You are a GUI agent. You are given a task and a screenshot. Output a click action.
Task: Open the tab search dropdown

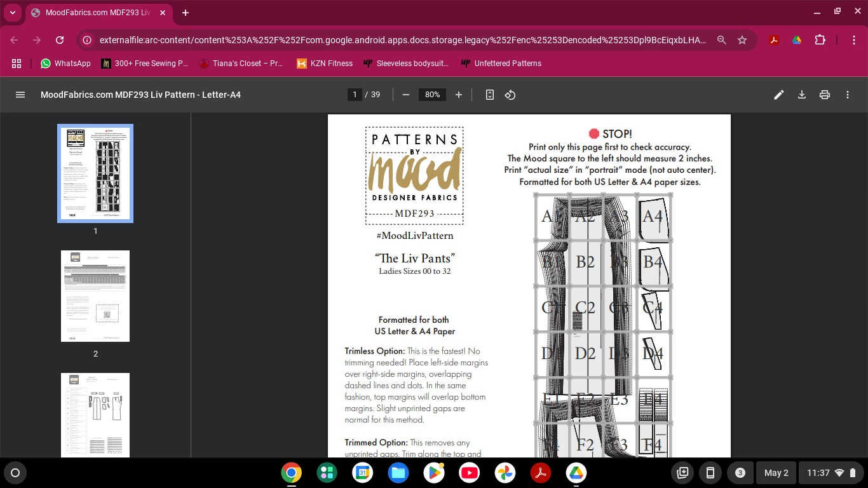click(x=13, y=13)
